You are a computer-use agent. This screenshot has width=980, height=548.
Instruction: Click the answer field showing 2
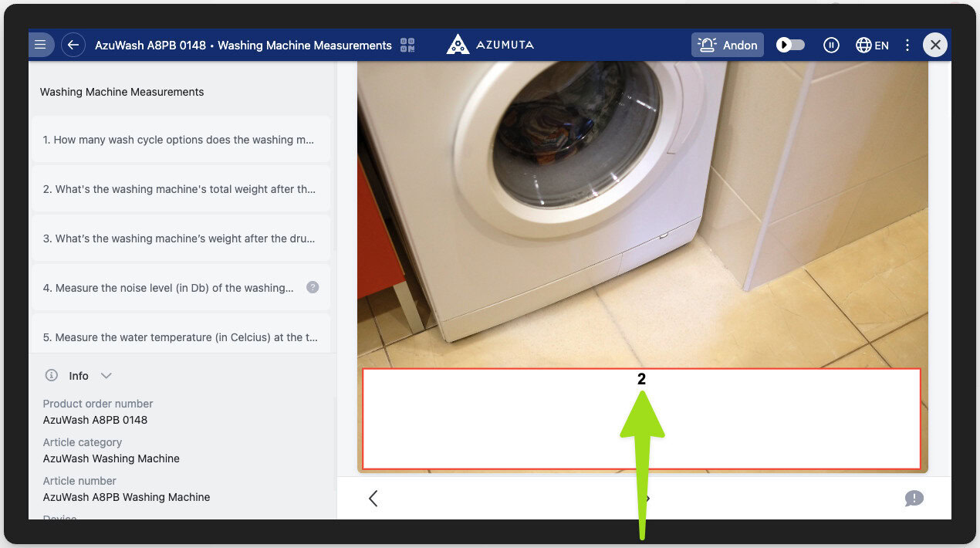[x=640, y=419]
